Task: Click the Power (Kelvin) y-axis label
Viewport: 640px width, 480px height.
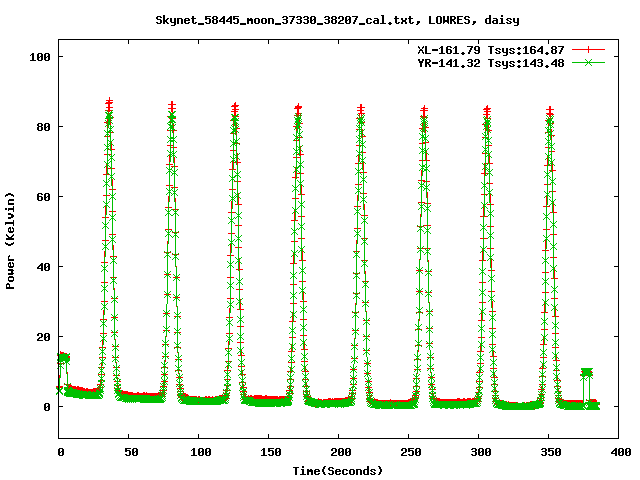Action: pyautogui.click(x=10, y=241)
